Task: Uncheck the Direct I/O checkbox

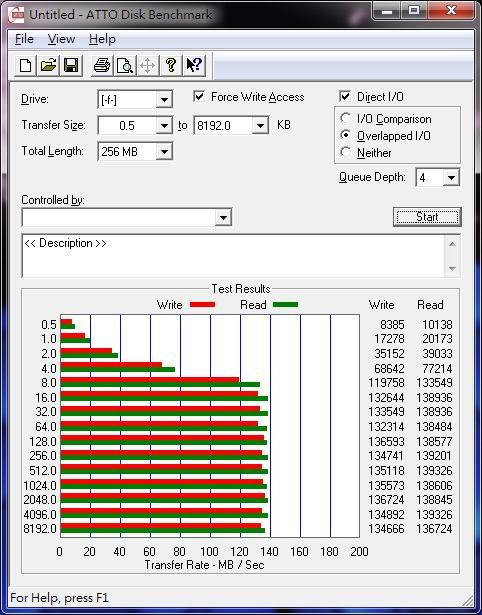Action: click(345, 96)
